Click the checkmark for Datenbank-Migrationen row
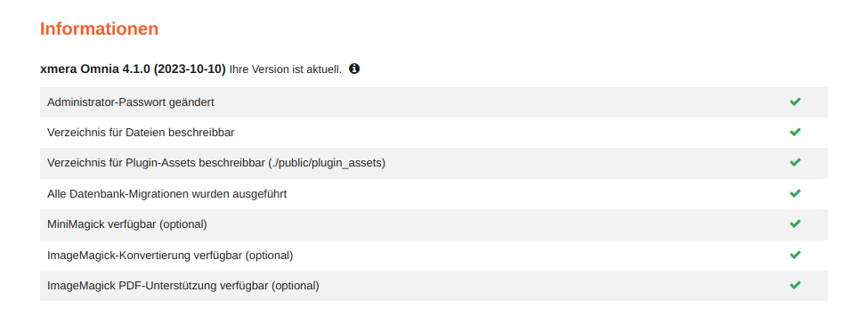This screenshot has width=868, height=333. (795, 194)
